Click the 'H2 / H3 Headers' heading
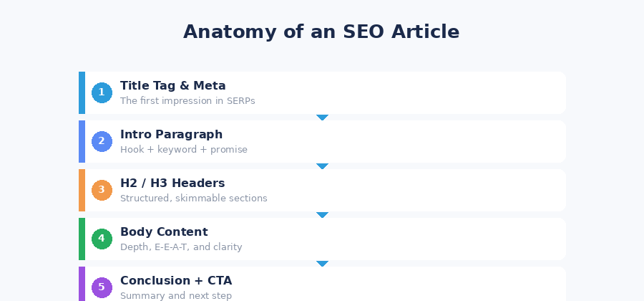 (172, 183)
